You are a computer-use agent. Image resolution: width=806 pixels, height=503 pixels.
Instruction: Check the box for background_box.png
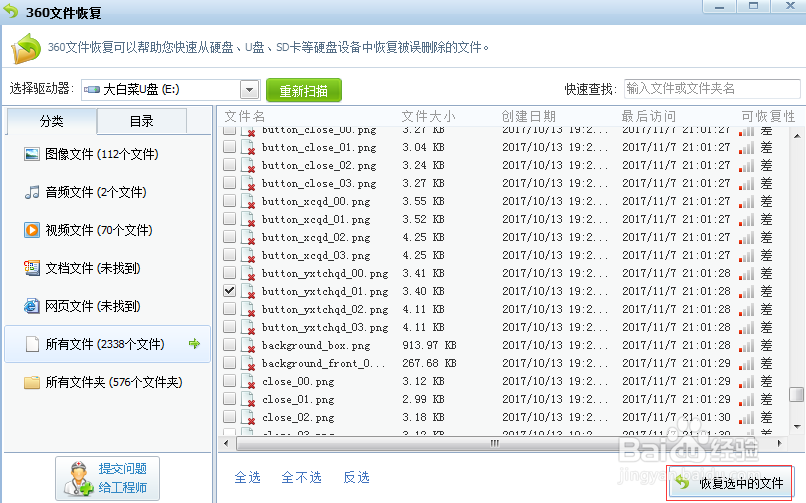[229, 345]
